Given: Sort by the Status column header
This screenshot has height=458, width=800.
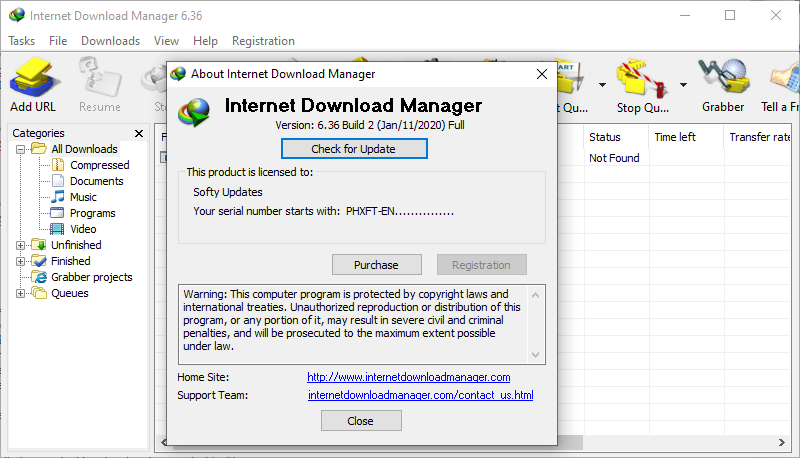Looking at the screenshot, I should pos(616,137).
